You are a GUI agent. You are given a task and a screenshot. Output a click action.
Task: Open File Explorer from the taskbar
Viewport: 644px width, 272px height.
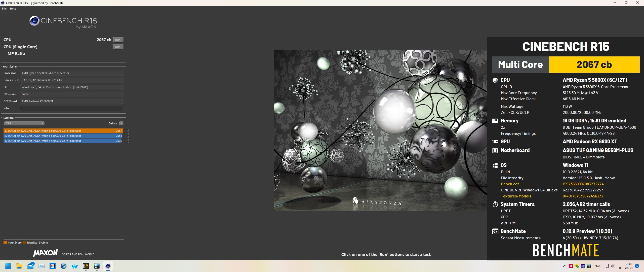19,266
